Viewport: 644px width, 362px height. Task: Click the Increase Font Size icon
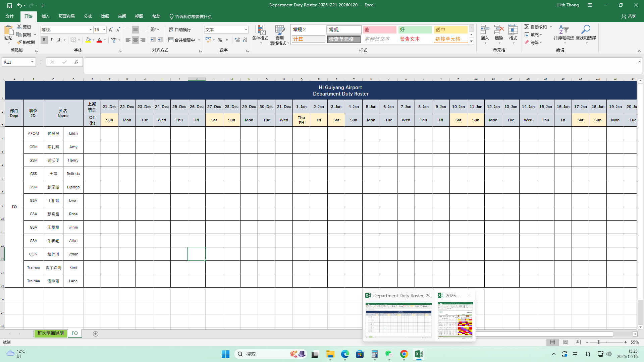pos(111,30)
